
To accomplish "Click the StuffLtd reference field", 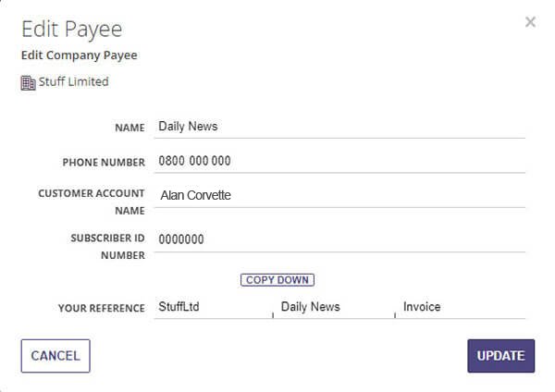I will [x=213, y=307].
